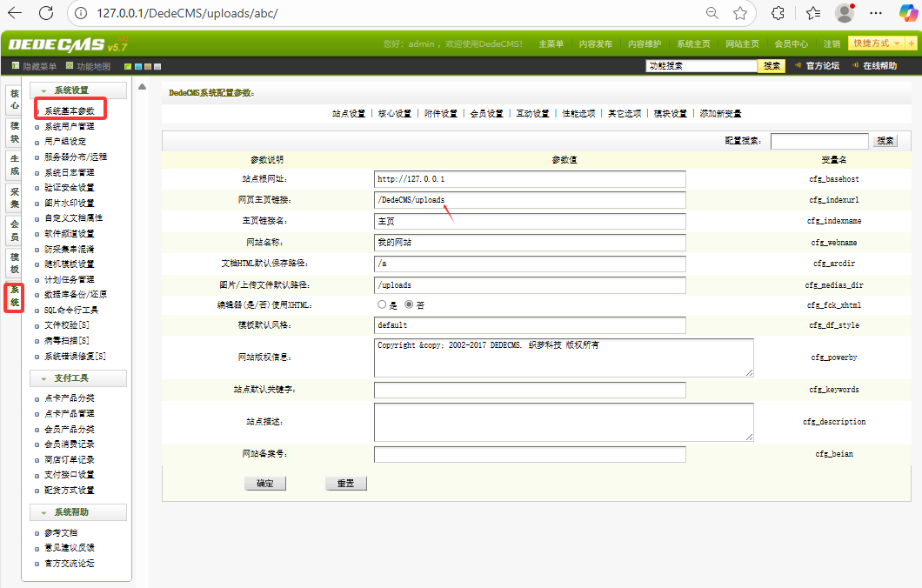The width and height of the screenshot is (922, 588).
Task: Open the browser profile avatar
Action: pyautogui.click(x=845, y=13)
